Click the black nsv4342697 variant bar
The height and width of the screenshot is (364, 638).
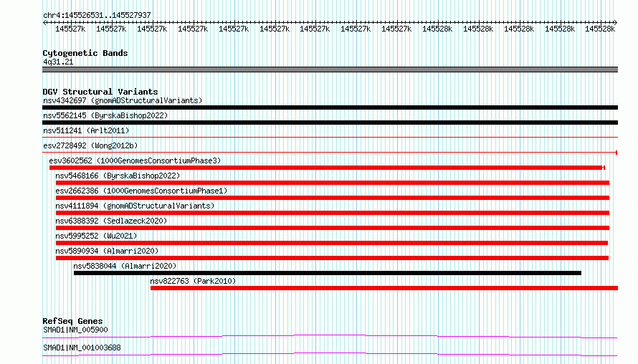pyautogui.click(x=330, y=107)
